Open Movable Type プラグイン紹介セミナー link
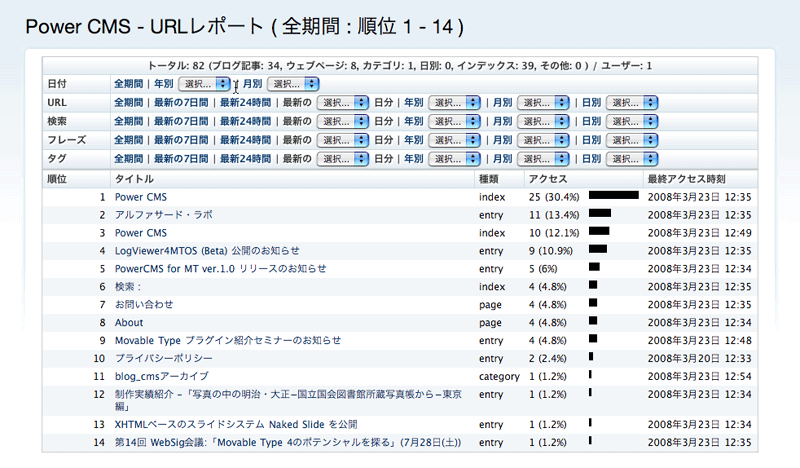This screenshot has width=800, height=468. [228, 340]
